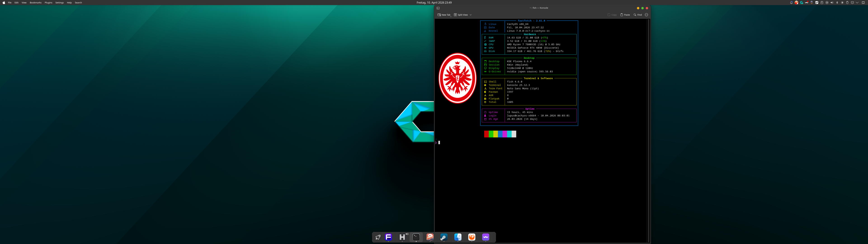Expand hidden system tray icons arrow
Image resolution: width=868 pixels, height=244 pixels.
[857, 3]
